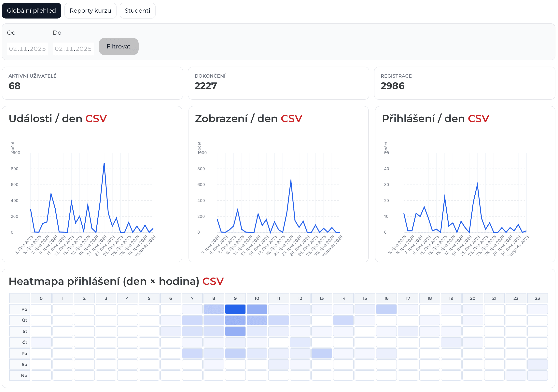The height and width of the screenshot is (392, 558).
Task: Open the Reporty kurzů tab
Action: point(90,11)
